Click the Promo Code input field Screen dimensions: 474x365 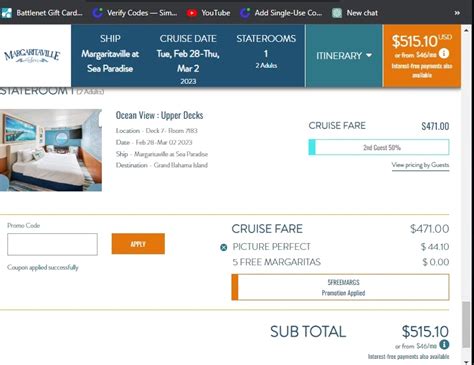click(x=52, y=244)
